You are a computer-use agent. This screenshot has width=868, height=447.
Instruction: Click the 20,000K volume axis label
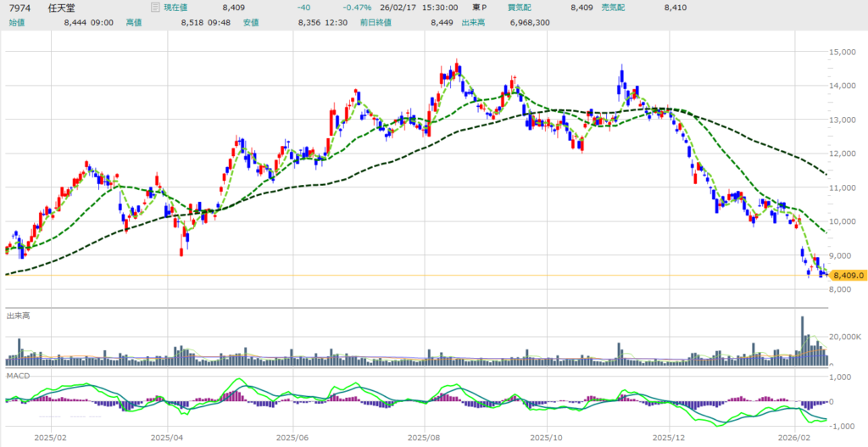(846, 337)
